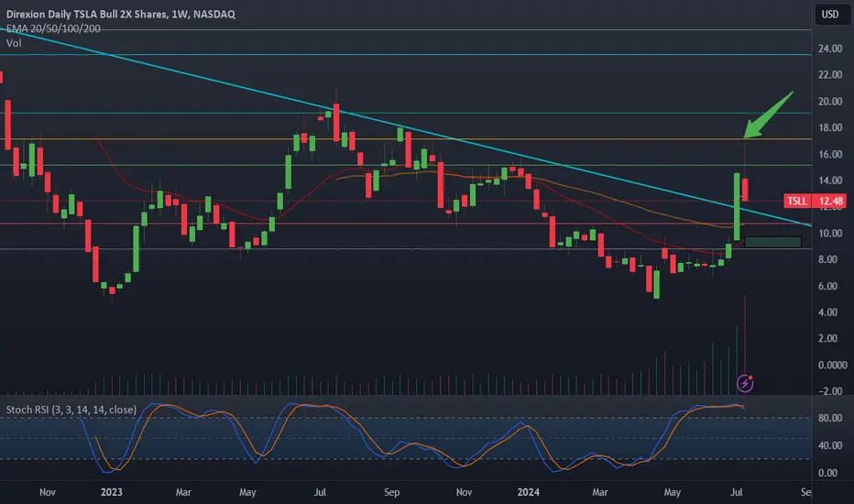Click the Mar label after 2024 on time axis
Screen dimensions: 854x504
(599, 492)
